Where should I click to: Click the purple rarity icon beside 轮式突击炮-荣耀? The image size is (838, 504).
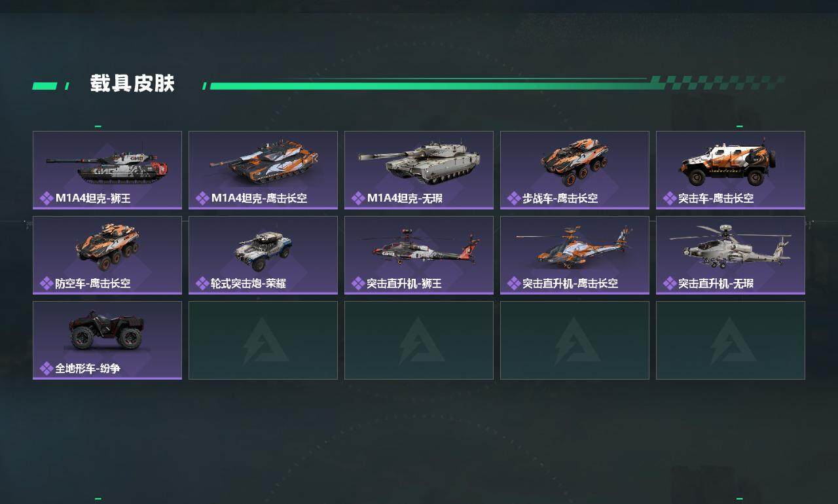click(x=202, y=283)
